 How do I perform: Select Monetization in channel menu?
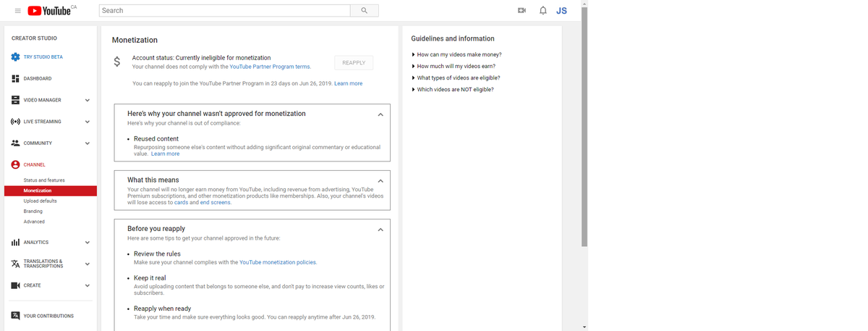click(51, 190)
